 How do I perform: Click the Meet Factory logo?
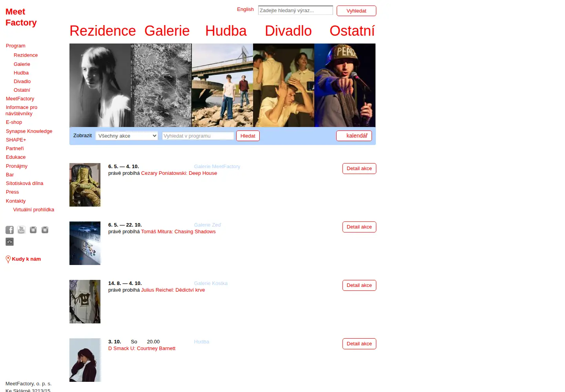[21, 17]
